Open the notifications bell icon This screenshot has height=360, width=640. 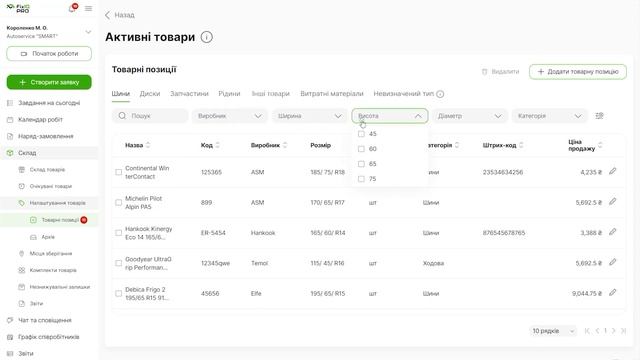point(72,8)
